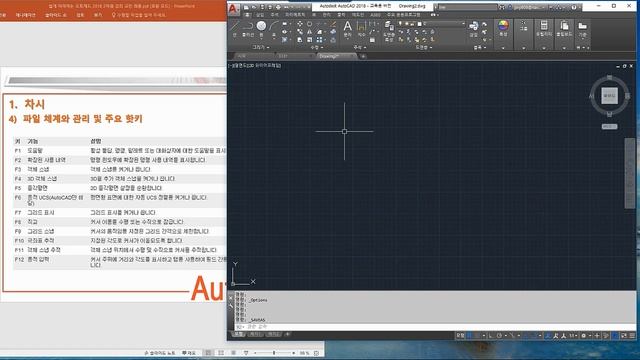Switch to the Insert ribbon tab
The image size is (640, 360).
click(260, 15)
